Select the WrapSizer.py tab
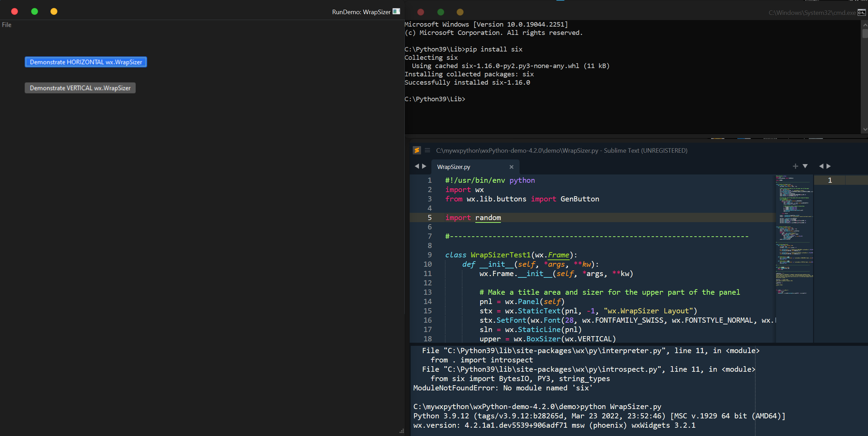 [454, 167]
